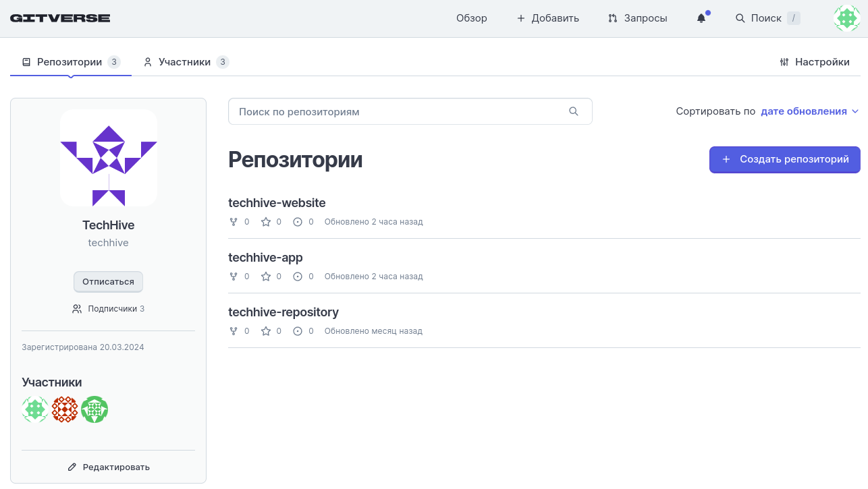Image resolution: width=868 pixels, height=489 pixels.
Task: Open the techhive-website repository
Action: coord(277,202)
